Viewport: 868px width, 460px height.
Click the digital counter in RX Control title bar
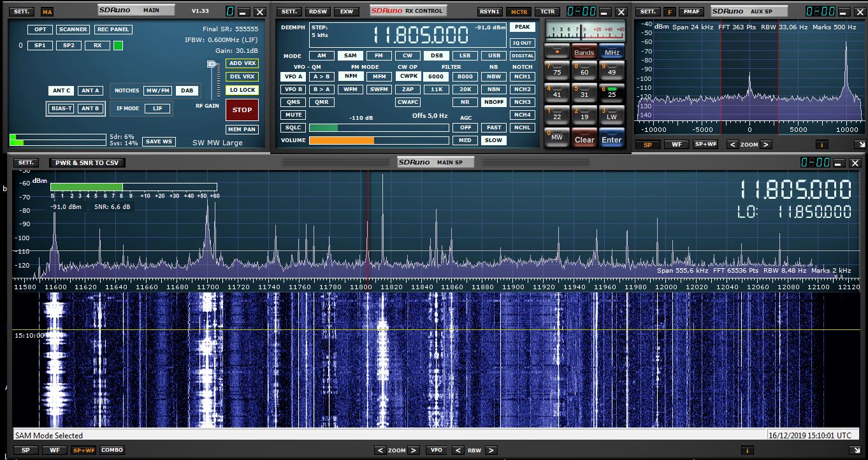582,11
